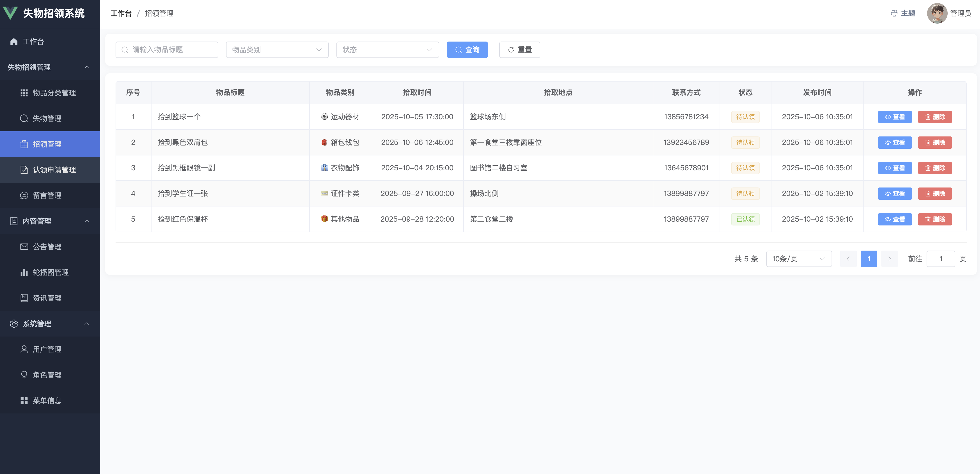Click the document icon for 认领申请管理

pos(24,170)
